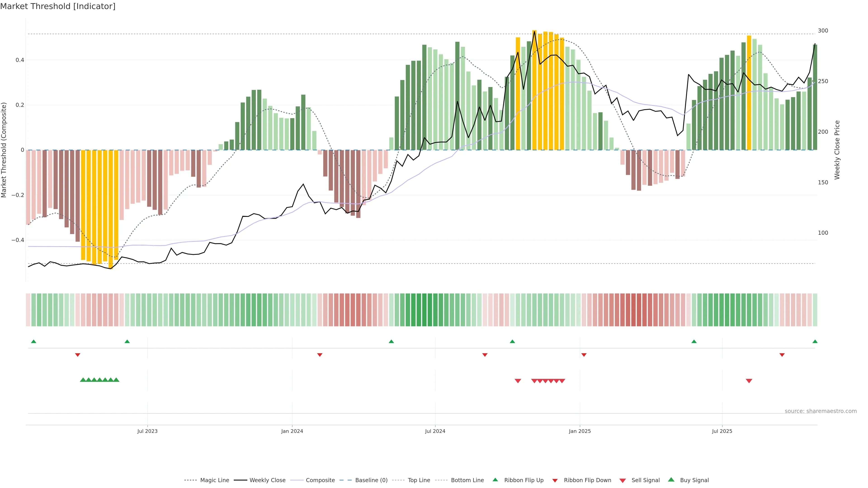Screen dimensions: 868x488
Task: Click Sell Signal red triangle legend icon
Action: pos(623,481)
